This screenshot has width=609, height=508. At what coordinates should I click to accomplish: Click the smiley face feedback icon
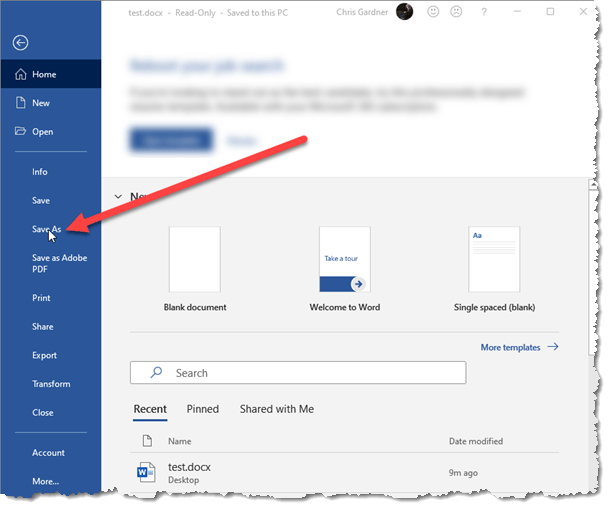click(x=433, y=12)
